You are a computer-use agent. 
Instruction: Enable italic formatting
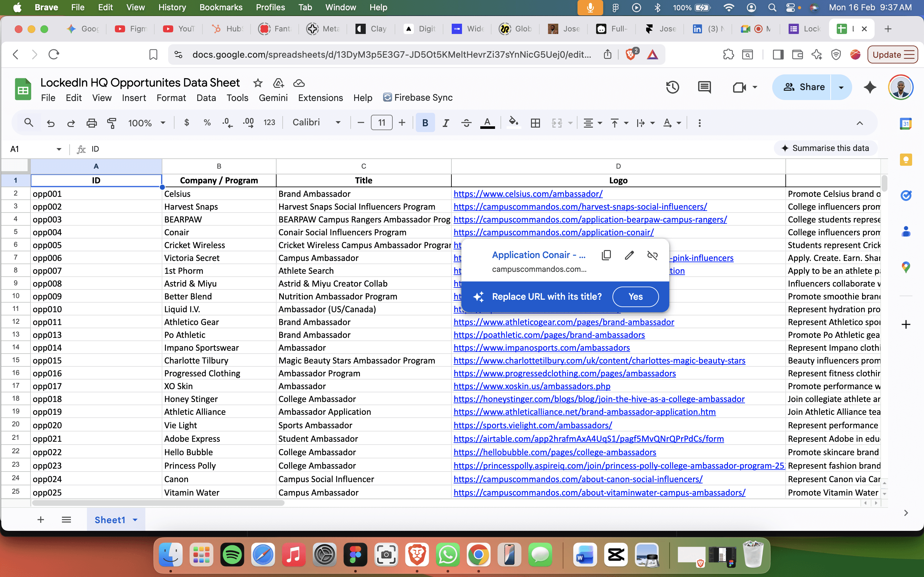(x=446, y=122)
